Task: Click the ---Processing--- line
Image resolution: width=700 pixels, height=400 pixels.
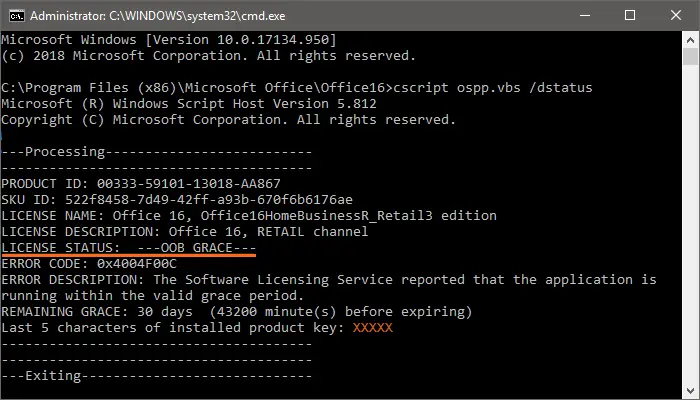Action: tap(157, 152)
